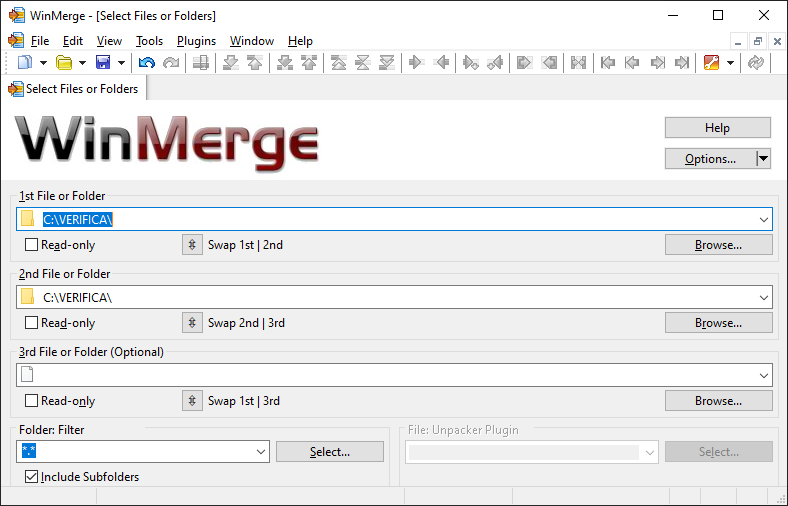Open the Open folder dropdown arrow
The image size is (788, 506).
(x=82, y=63)
